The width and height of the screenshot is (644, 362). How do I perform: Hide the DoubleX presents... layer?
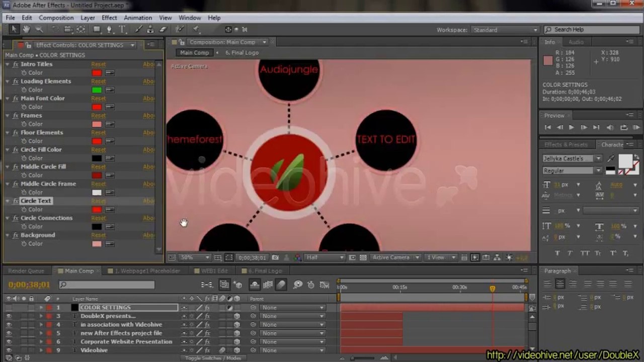(9, 316)
